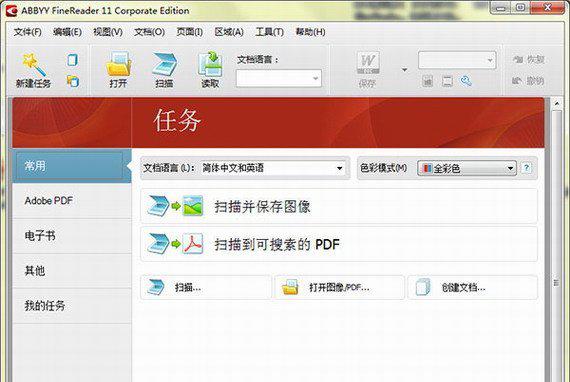Click the New Task wand icon (新建任务)
The width and height of the screenshot is (570, 382).
[x=33, y=70]
